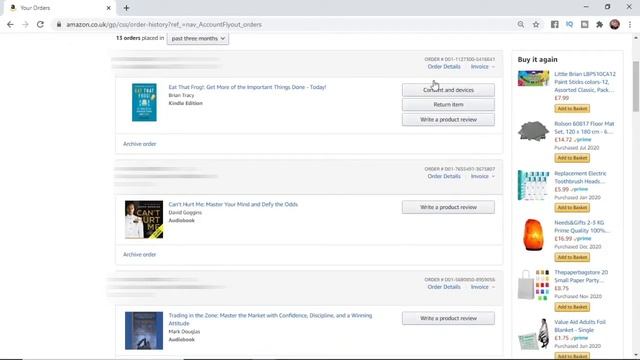Click the Can't Hurt Me cover image

[x=144, y=220]
